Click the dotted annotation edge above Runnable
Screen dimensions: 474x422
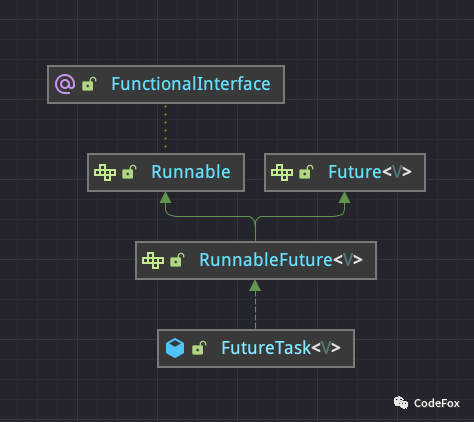pyautogui.click(x=166, y=127)
